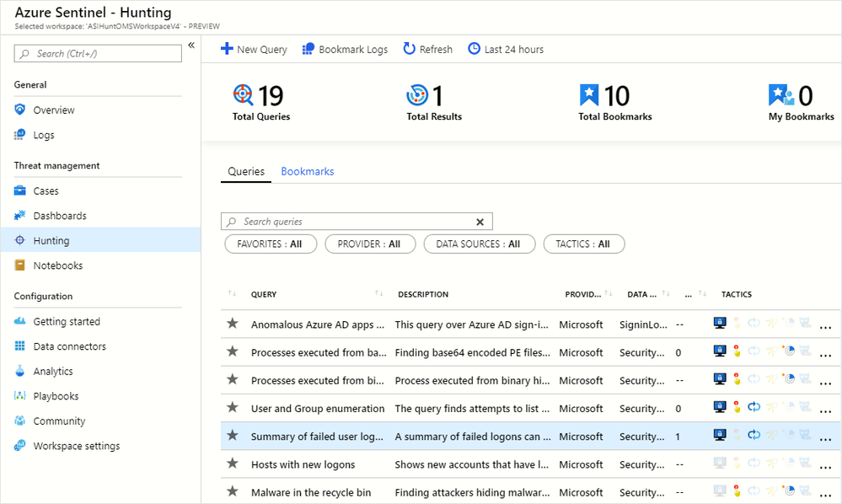Click the Playbooks icon
842x504 pixels.
[x=20, y=395]
